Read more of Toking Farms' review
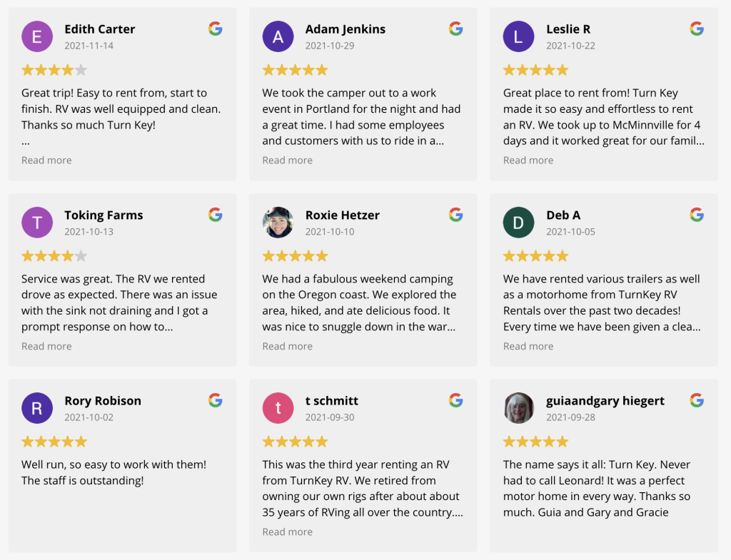 [46, 347]
